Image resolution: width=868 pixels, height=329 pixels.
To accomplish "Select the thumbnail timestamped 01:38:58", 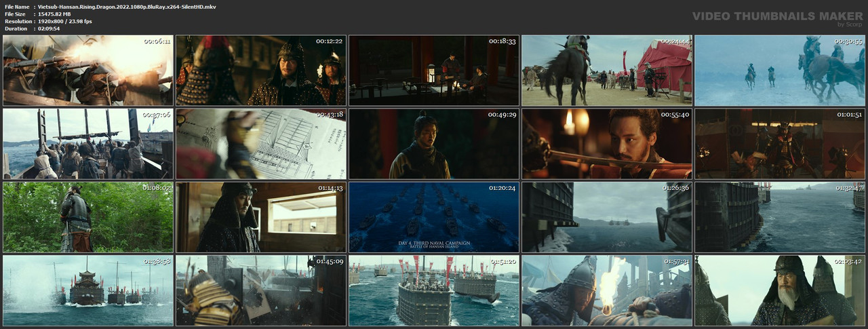I will [88, 290].
